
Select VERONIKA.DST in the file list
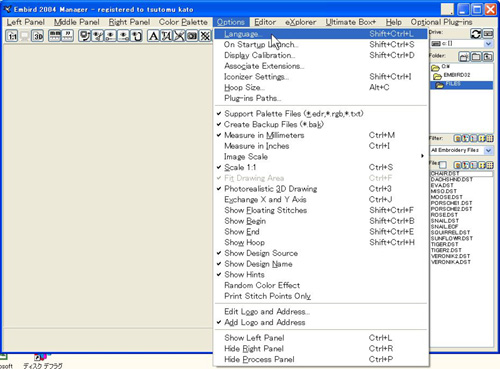[x=451, y=262]
